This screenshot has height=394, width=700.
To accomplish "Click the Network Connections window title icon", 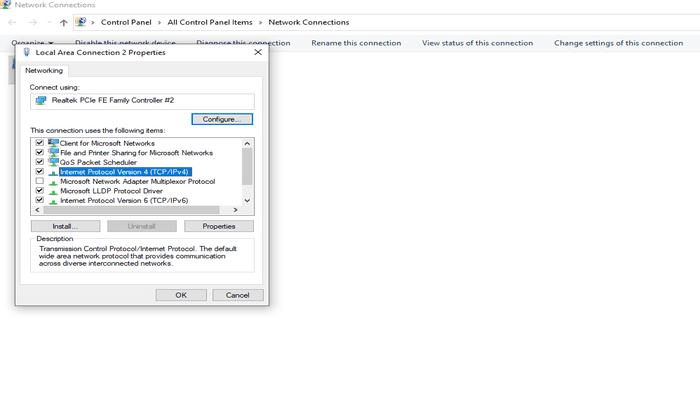I will (5, 4).
